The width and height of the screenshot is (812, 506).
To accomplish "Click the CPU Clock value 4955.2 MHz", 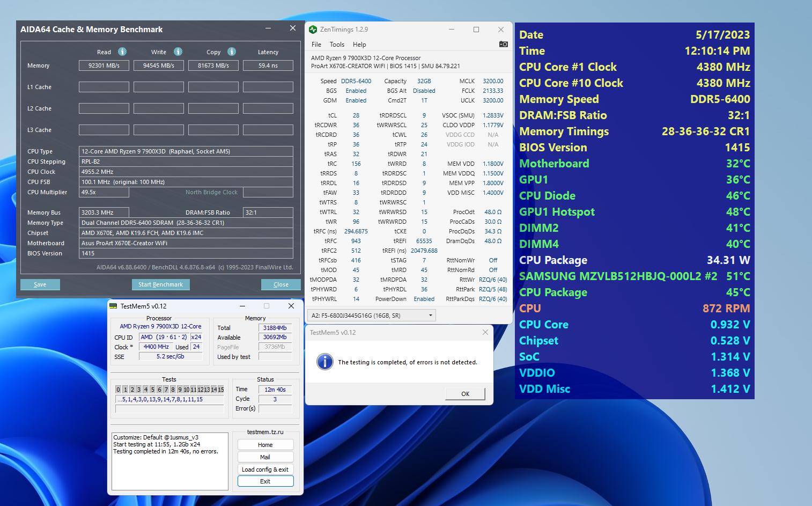I will [x=186, y=172].
